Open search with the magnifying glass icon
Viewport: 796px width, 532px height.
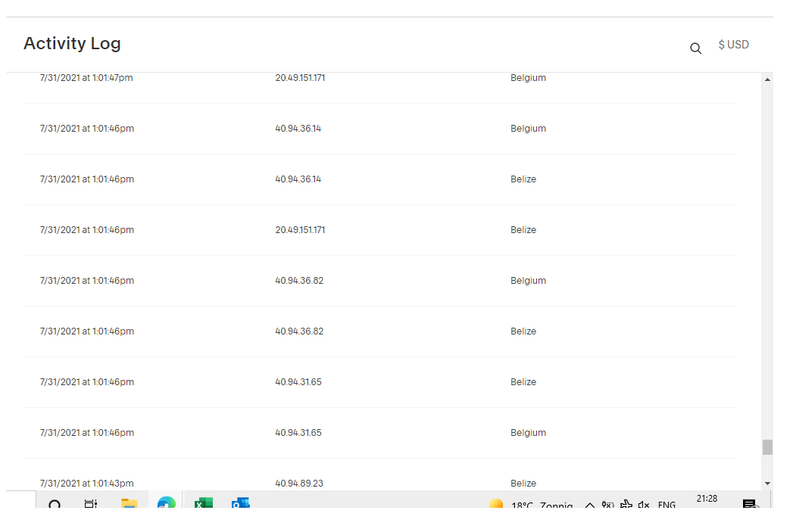coord(695,48)
